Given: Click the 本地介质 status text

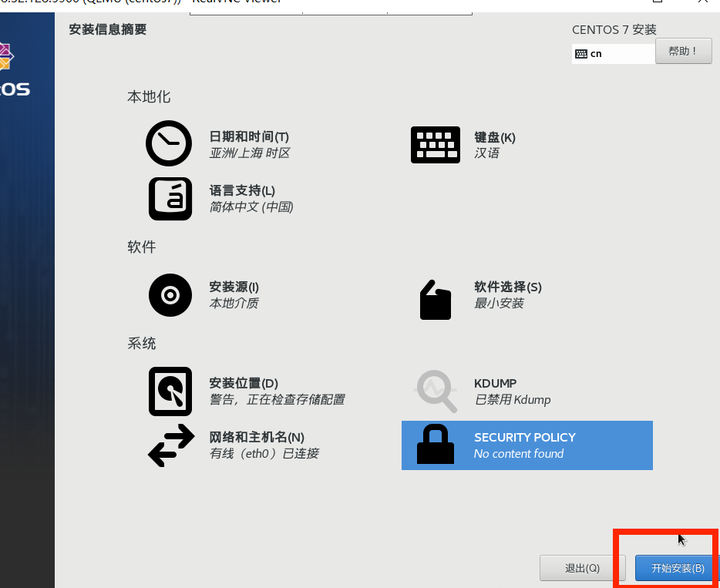Looking at the screenshot, I should [234, 303].
